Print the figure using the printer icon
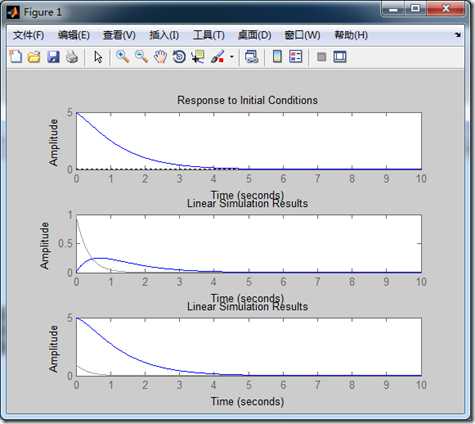Image resolution: width=475 pixels, height=424 pixels. pos(72,57)
